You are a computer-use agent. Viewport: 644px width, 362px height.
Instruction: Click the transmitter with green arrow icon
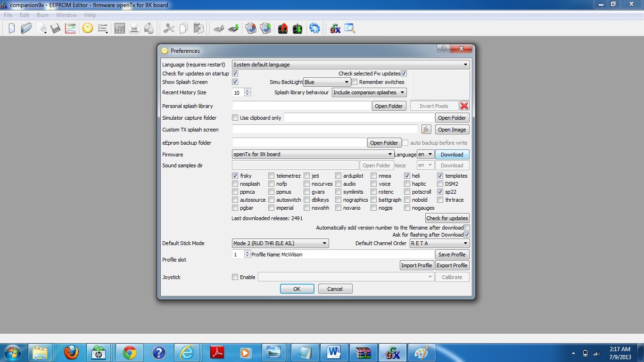[297, 28]
